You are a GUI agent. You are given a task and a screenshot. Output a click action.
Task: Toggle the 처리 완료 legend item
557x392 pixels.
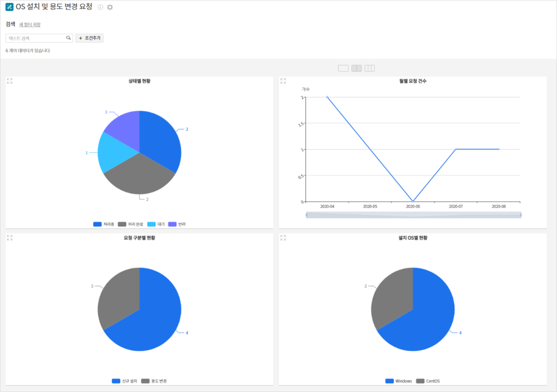(130, 224)
